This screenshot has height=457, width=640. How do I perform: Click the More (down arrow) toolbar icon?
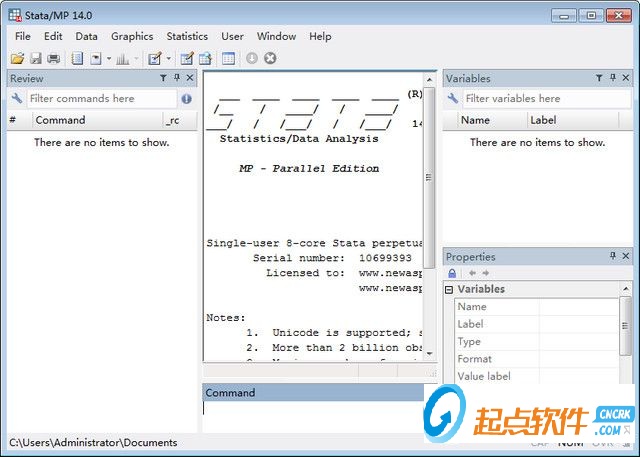click(x=252, y=58)
